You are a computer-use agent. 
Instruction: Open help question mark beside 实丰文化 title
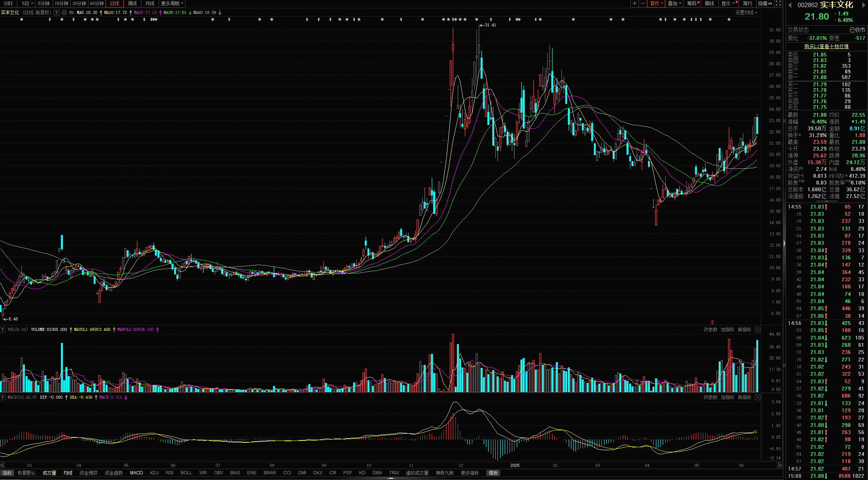click(56, 12)
